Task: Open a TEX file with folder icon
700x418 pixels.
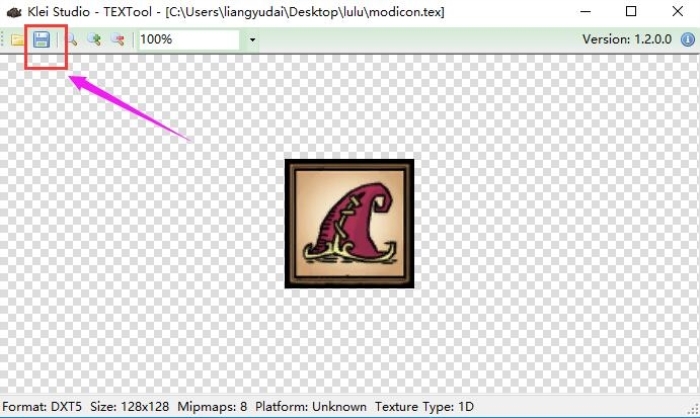Action: coord(17,40)
